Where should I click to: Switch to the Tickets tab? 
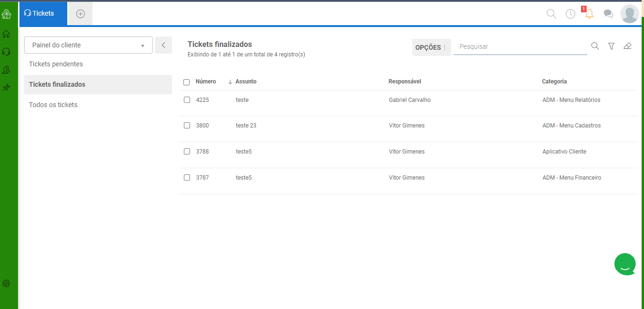tap(43, 13)
